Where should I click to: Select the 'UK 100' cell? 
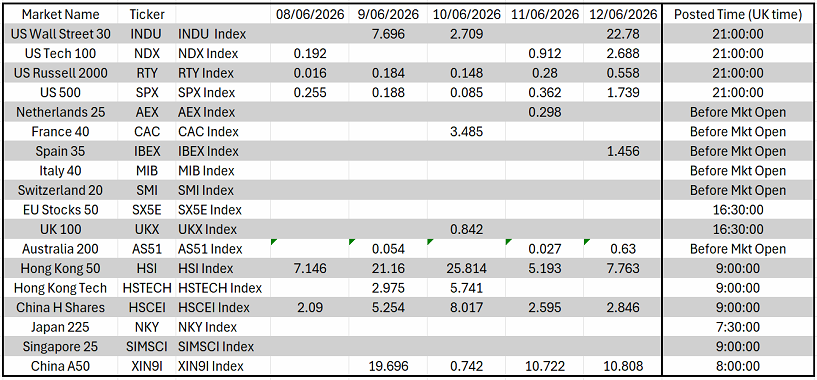click(60, 230)
